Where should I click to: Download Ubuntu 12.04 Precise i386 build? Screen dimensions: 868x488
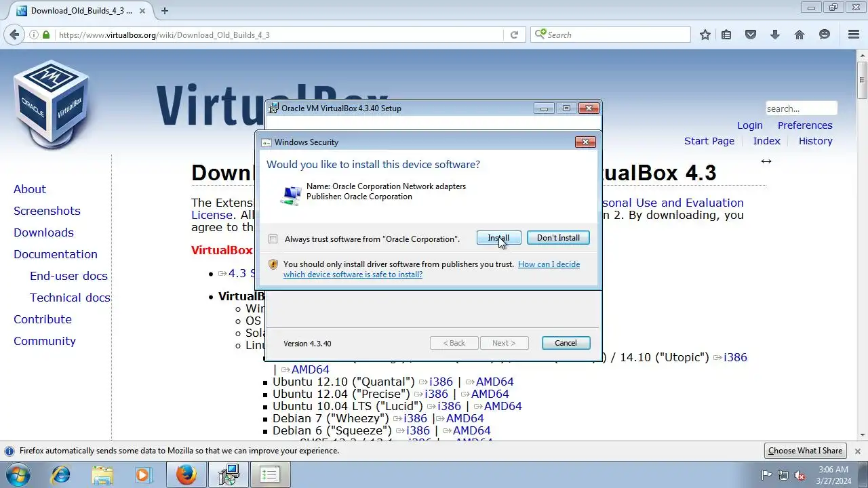tap(431, 394)
